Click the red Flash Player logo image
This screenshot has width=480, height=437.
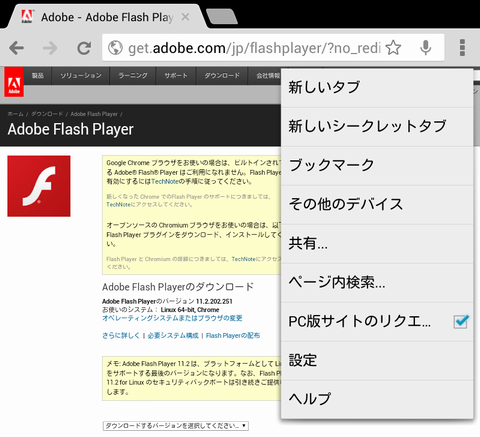click(39, 186)
